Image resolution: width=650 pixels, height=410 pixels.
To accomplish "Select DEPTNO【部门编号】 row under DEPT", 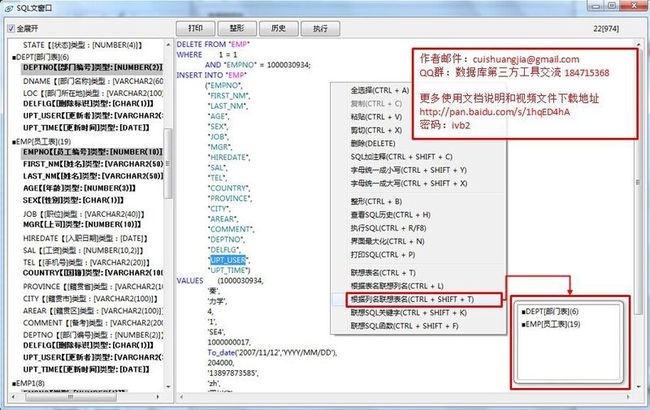I will point(92,67).
